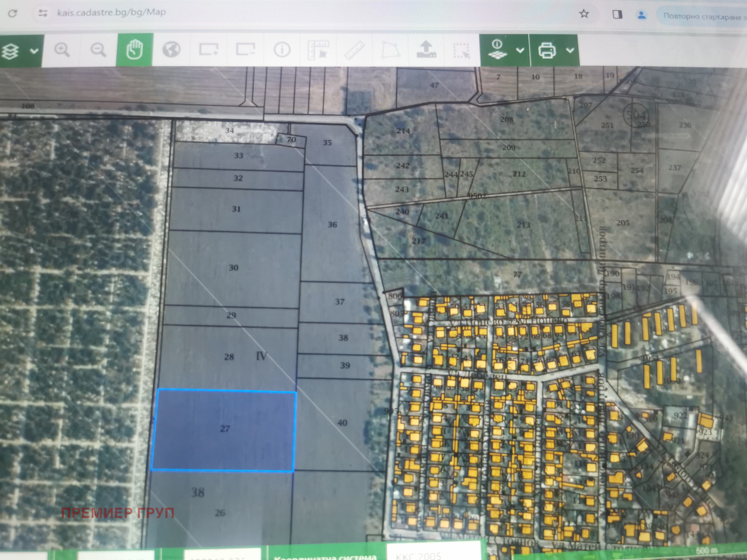The width and height of the screenshot is (747, 560).
Task: Activate the rectangle selection tool
Action: [x=461, y=50]
